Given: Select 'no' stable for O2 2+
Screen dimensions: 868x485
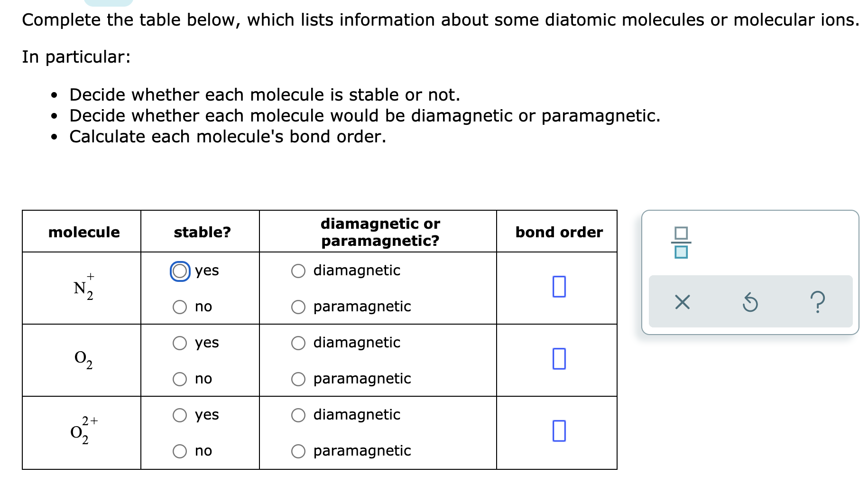Looking at the screenshot, I should click(179, 451).
